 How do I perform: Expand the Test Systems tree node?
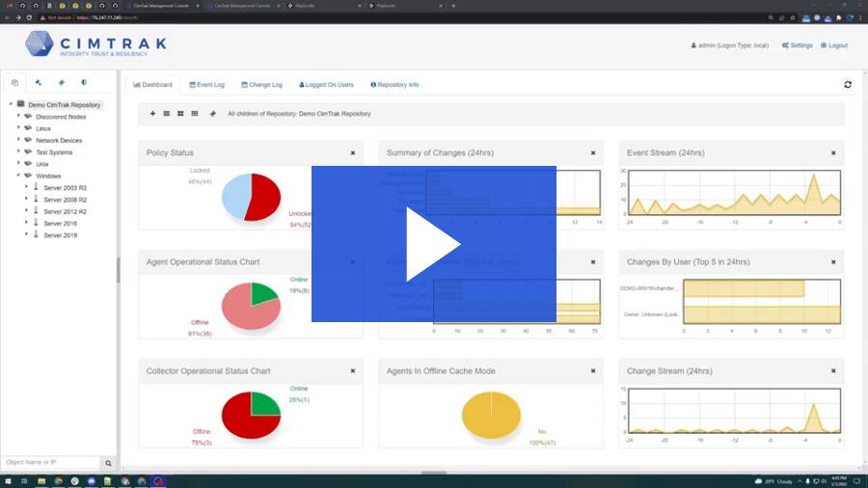[x=18, y=151]
